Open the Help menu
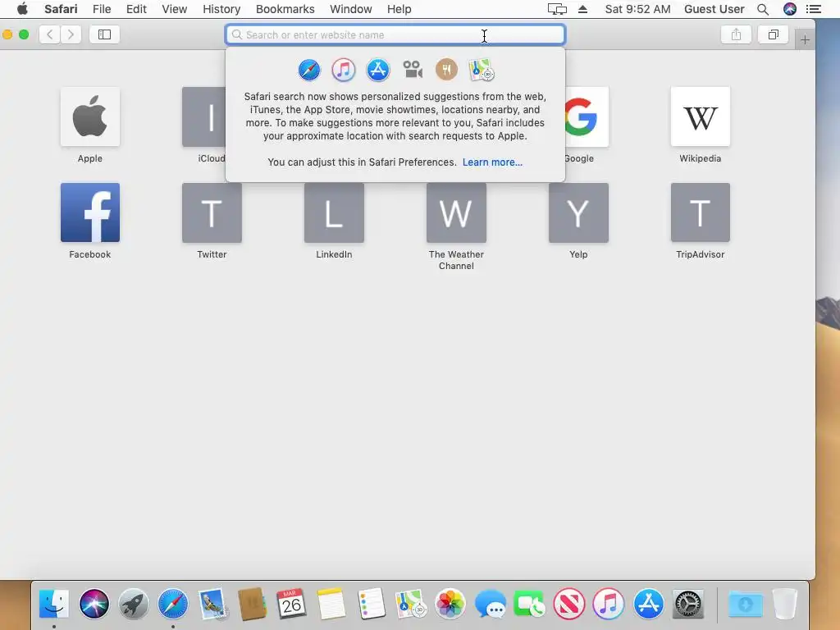Viewport: 840px width, 630px height. [x=399, y=9]
